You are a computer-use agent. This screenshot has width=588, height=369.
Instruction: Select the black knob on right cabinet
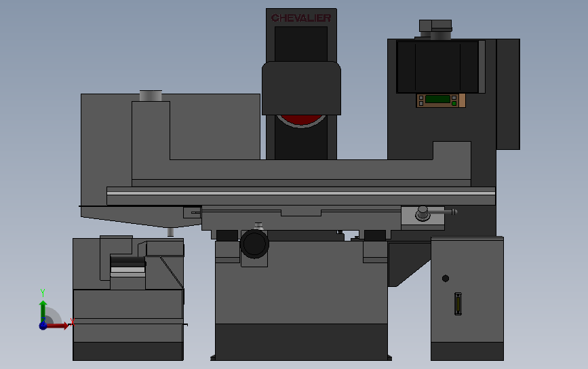click(x=446, y=278)
